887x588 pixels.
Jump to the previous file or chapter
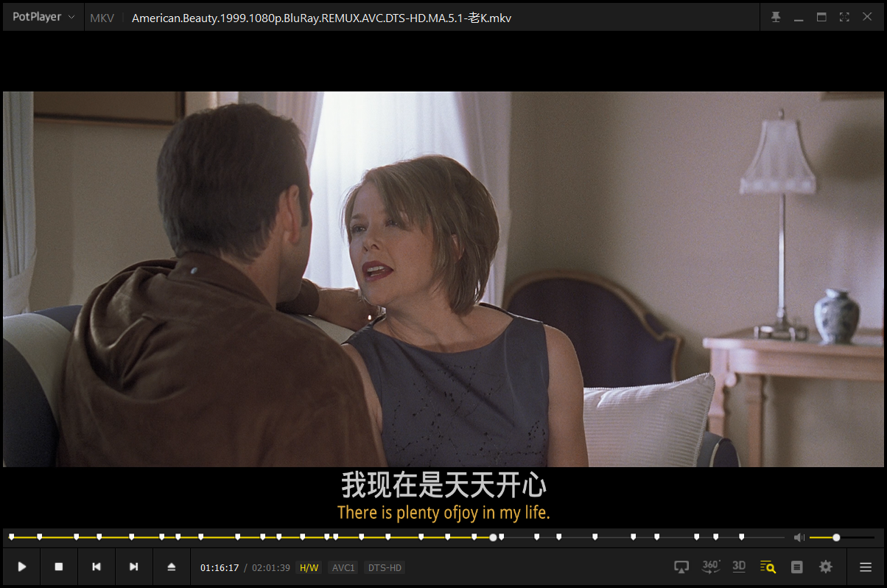97,567
